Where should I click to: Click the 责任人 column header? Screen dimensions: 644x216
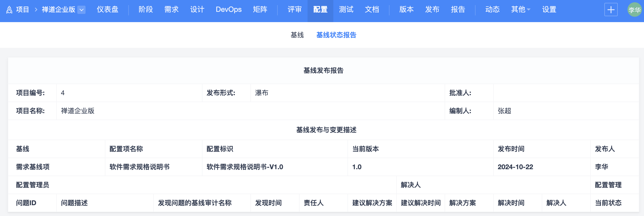313,203
